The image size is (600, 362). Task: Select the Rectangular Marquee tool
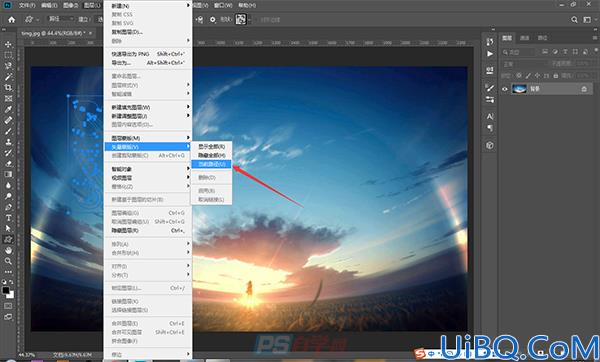tap(8, 55)
